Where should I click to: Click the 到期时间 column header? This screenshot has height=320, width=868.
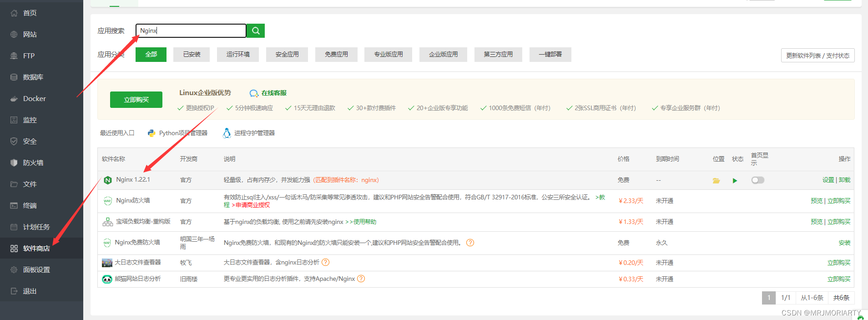coord(667,159)
